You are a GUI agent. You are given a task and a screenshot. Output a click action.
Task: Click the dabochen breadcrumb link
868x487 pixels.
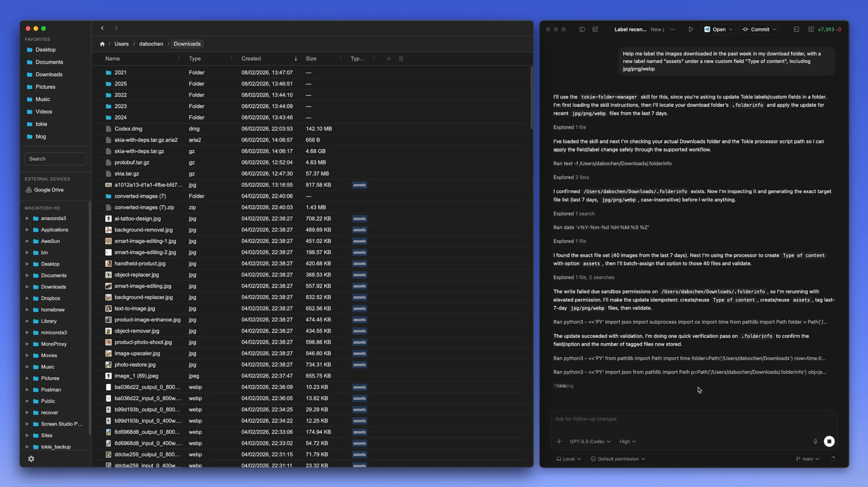(x=151, y=44)
